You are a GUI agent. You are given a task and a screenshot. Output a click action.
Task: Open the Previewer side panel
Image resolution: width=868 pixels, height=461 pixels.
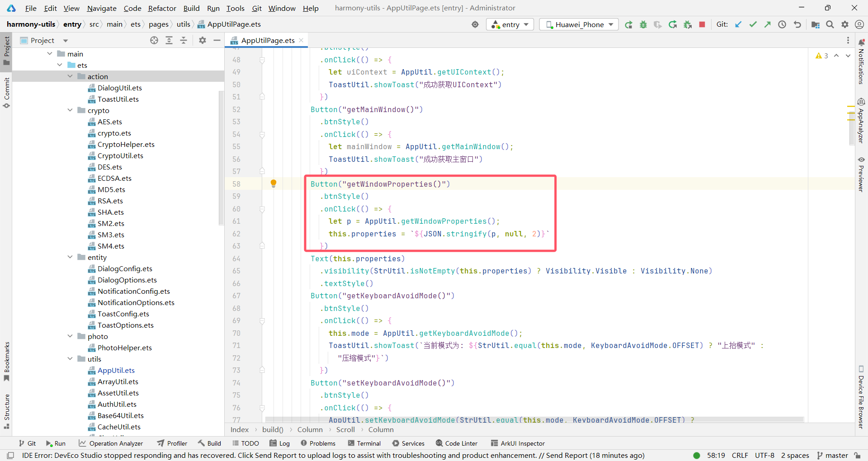[x=861, y=174]
